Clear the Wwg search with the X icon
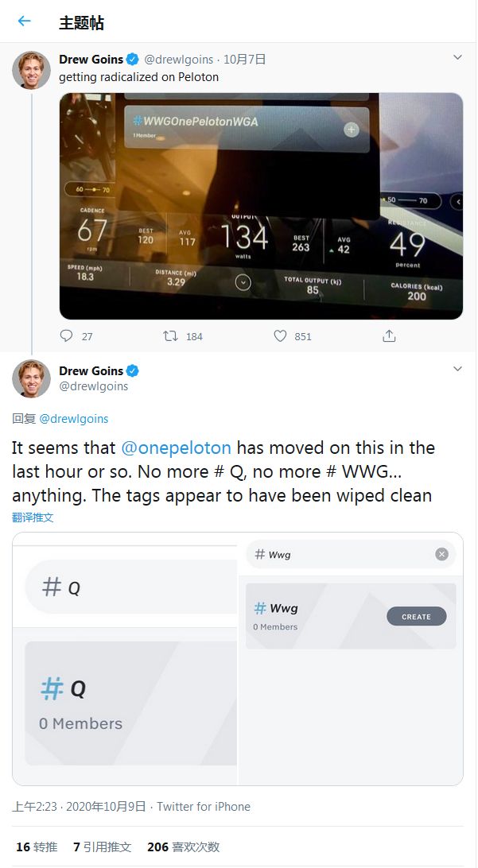The image size is (478, 868). 441,554
